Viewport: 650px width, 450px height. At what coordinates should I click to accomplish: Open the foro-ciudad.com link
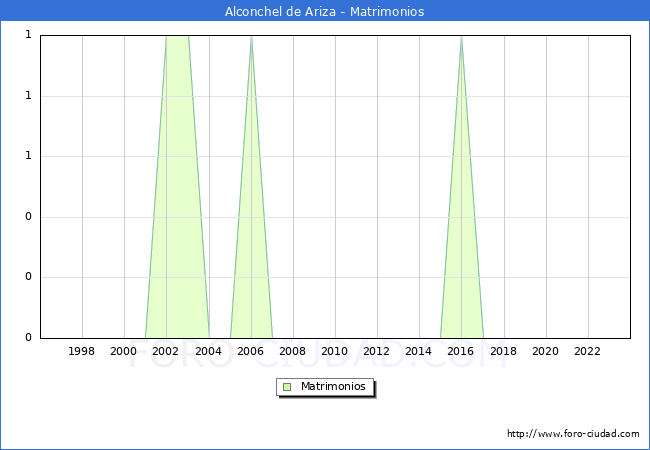[573, 434]
